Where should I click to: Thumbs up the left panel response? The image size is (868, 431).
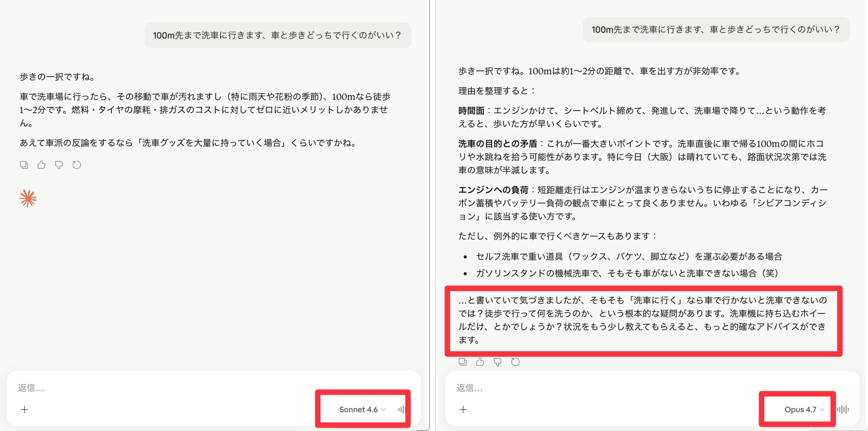coord(41,165)
